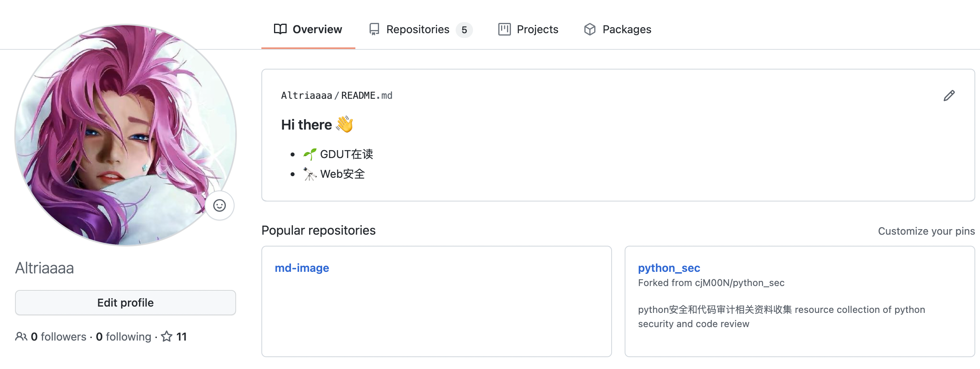980x369 pixels.
Task: Click the README.md file link
Action: [x=367, y=96]
